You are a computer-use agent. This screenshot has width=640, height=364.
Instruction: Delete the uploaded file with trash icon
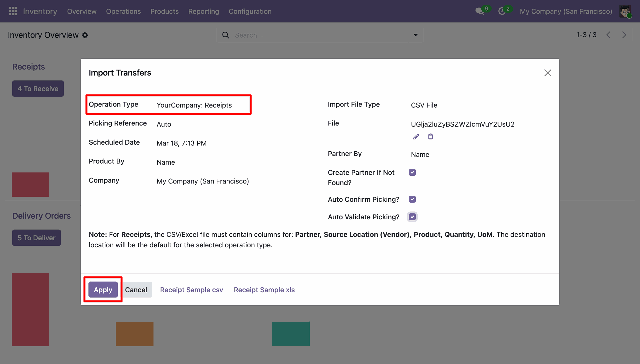[x=431, y=137]
